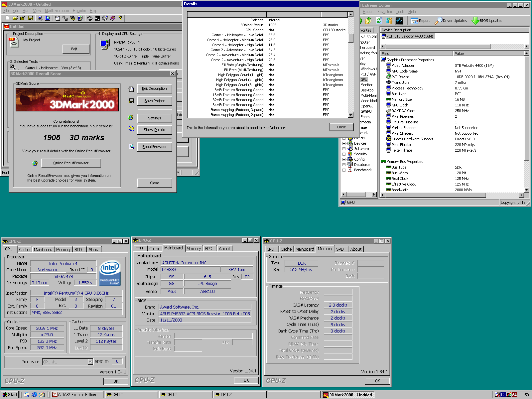The height and width of the screenshot is (399, 532).
Task: Click the refresh icon in AIDA64 toolbar
Action: tap(379, 21)
